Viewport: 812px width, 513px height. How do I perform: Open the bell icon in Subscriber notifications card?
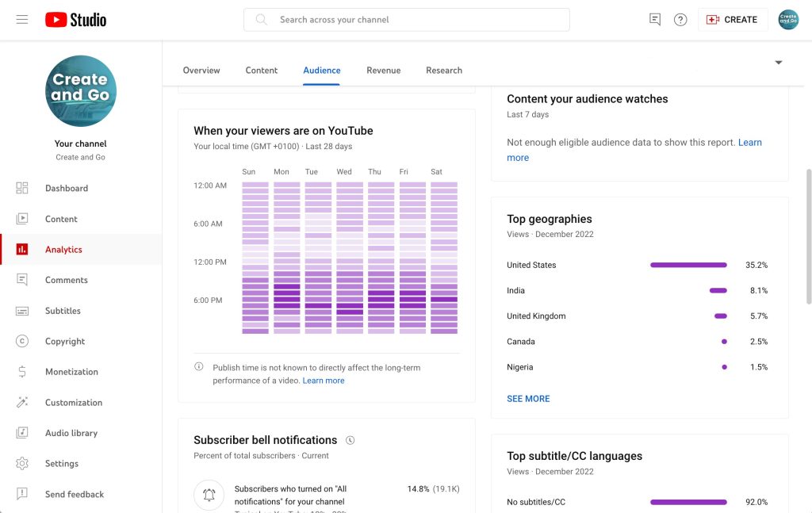pyautogui.click(x=208, y=494)
